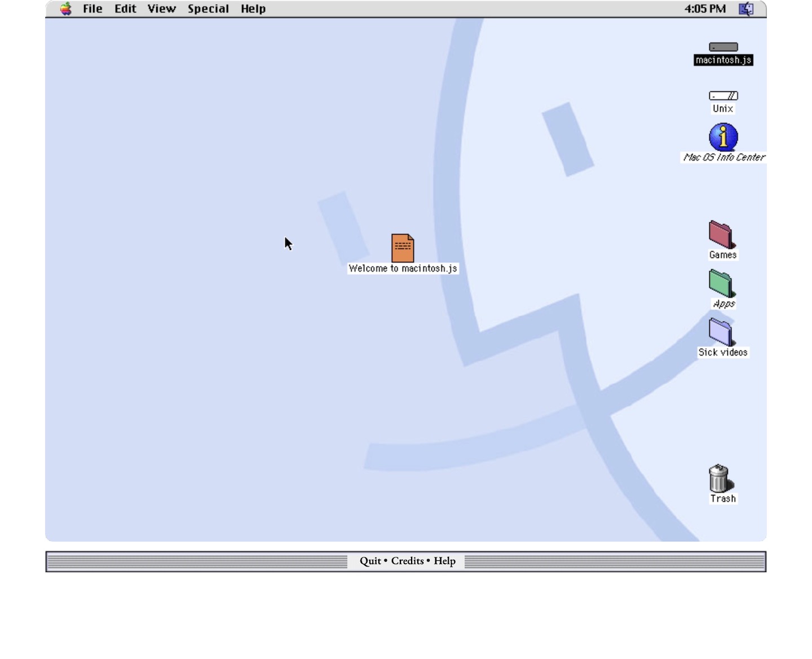The height and width of the screenshot is (659, 812).
Task: Select the Trash can icon
Action: (721, 478)
